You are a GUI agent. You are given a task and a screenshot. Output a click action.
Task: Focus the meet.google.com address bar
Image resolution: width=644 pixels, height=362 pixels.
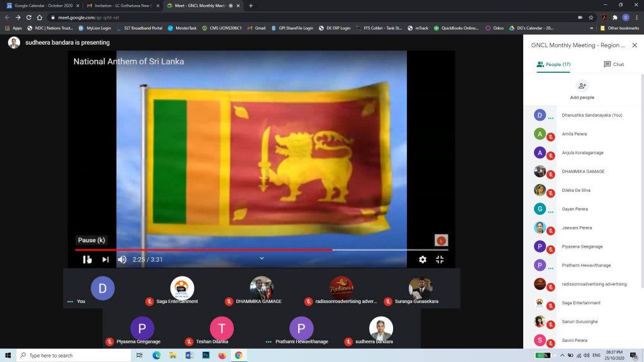312,18
